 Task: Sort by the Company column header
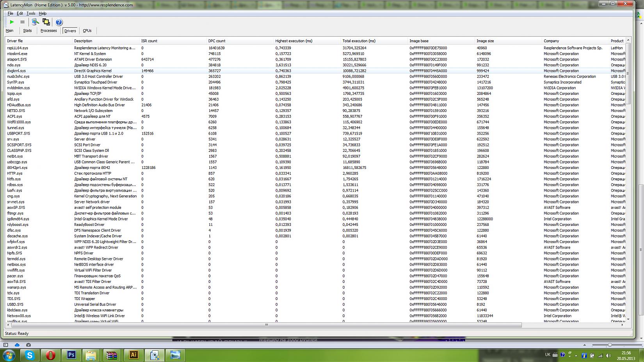coord(576,41)
